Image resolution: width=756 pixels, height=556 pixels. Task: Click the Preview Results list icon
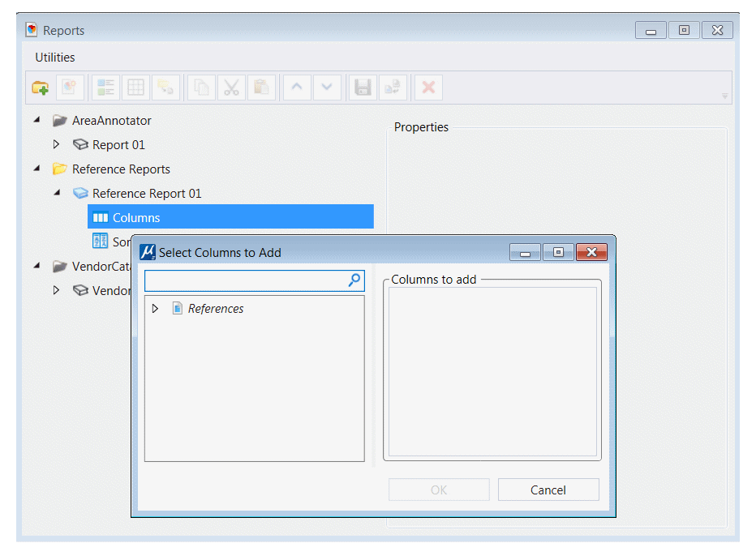click(x=105, y=88)
